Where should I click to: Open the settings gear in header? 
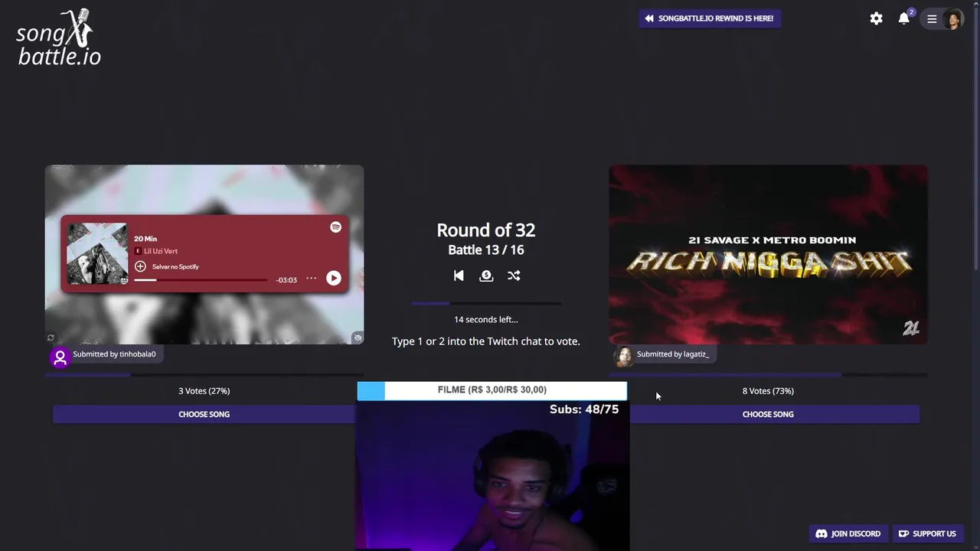tap(876, 18)
